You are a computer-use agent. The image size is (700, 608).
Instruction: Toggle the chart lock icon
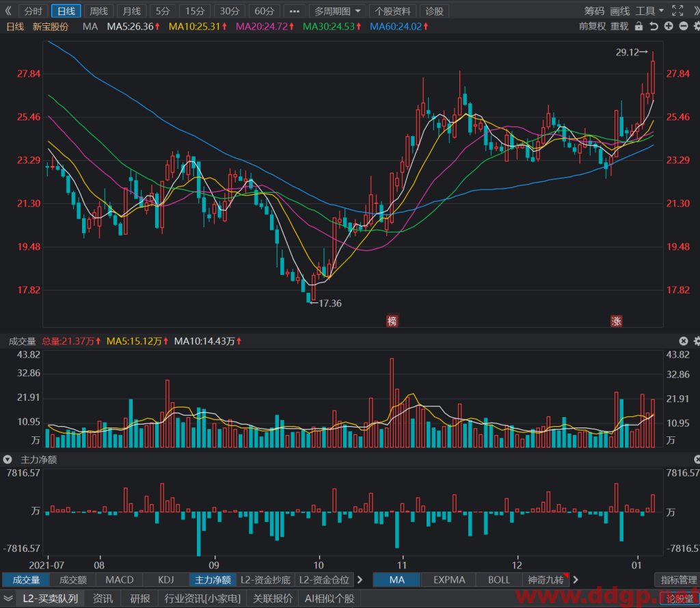(639, 27)
